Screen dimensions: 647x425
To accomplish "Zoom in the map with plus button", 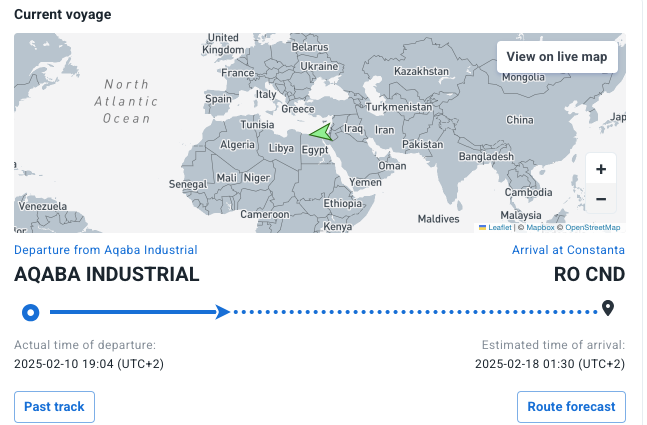I will coord(600,169).
